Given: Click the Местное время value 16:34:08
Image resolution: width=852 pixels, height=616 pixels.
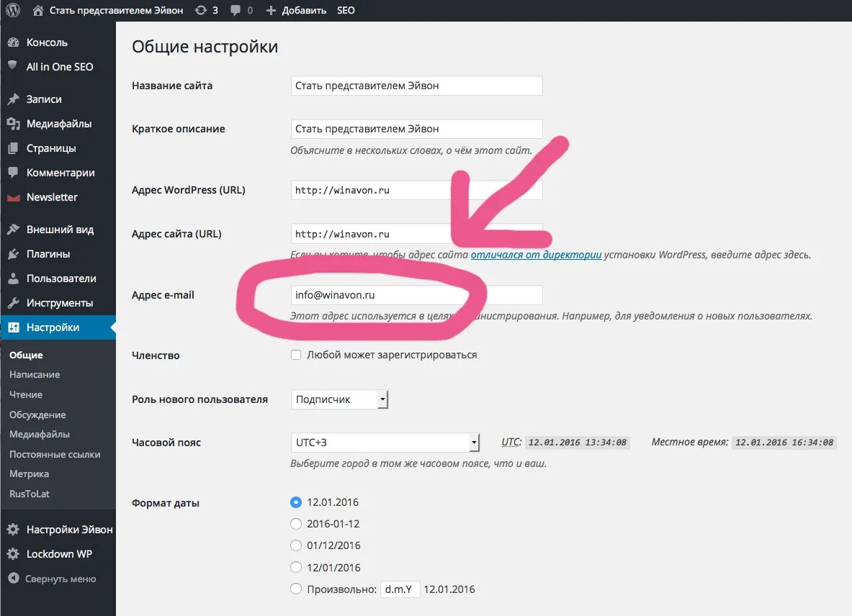Looking at the screenshot, I should click(784, 443).
